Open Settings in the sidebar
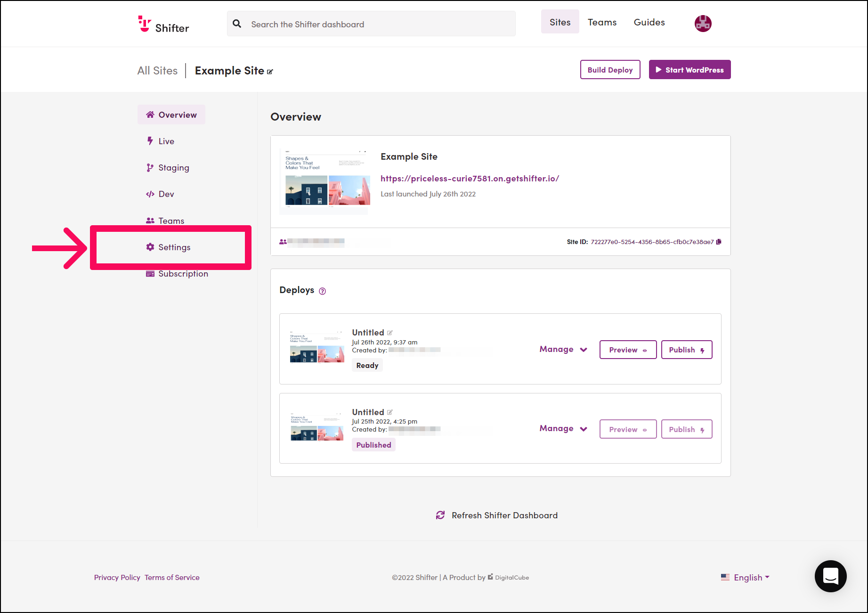The height and width of the screenshot is (613, 868). pyautogui.click(x=169, y=247)
